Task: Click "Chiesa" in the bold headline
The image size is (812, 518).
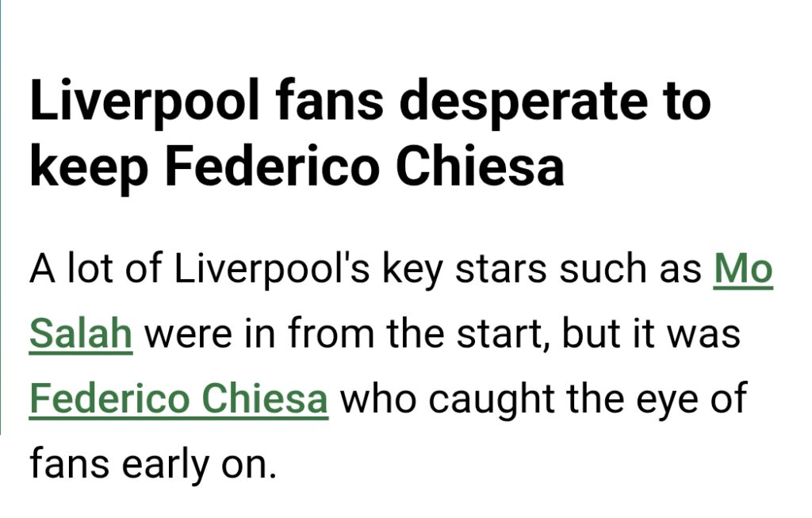Action: click(x=480, y=167)
